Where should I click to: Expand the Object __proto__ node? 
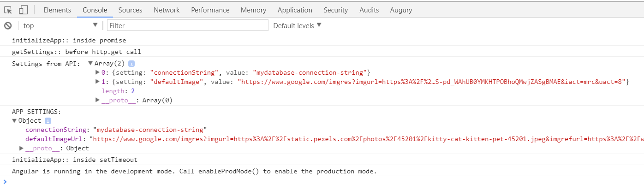(21, 148)
